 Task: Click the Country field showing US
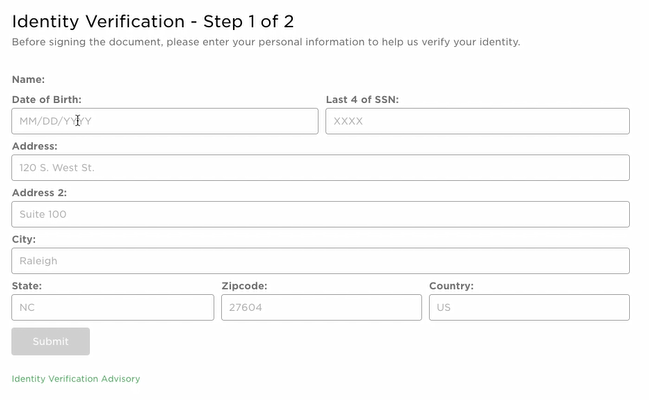click(529, 308)
